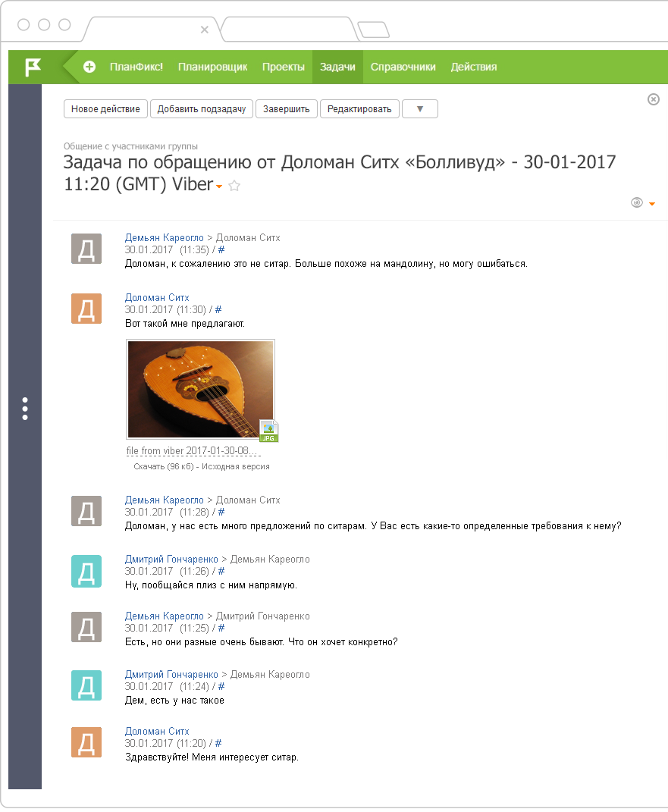Expand the dropdown arrow after Редактировать
668x812 pixels.
[420, 109]
